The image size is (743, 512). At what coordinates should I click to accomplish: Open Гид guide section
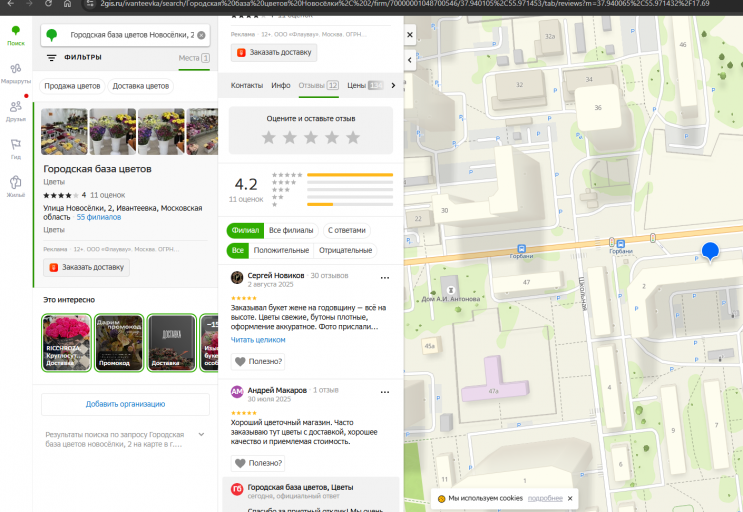click(x=16, y=149)
